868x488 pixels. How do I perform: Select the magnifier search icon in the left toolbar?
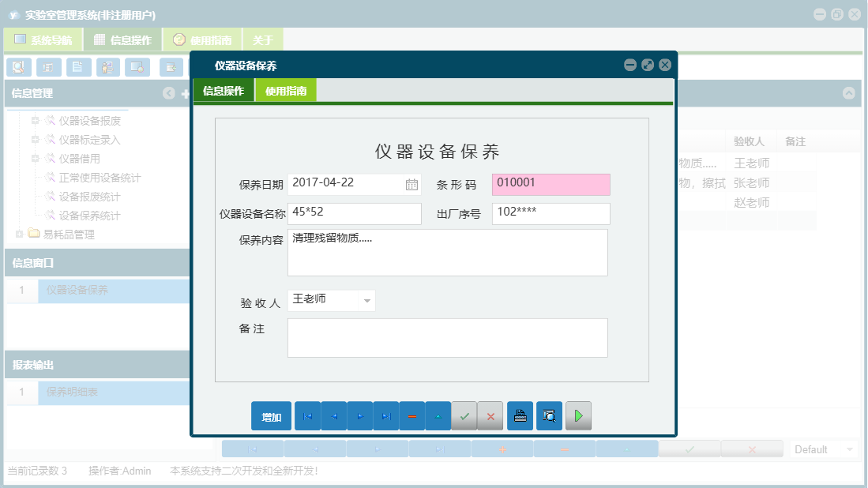[x=17, y=67]
